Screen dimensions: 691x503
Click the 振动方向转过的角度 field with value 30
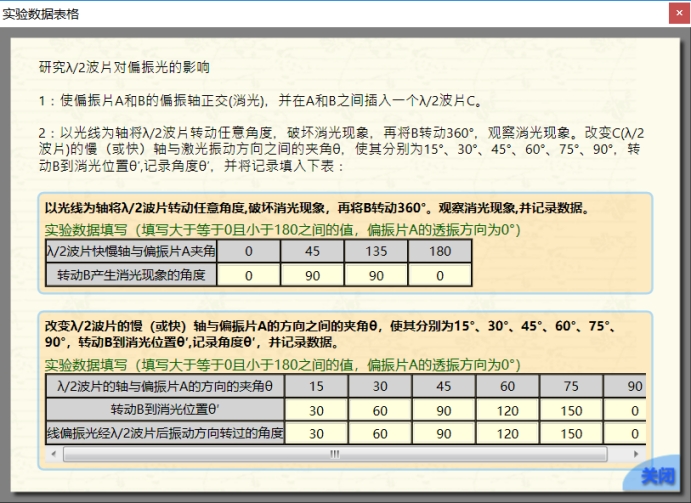pos(317,434)
